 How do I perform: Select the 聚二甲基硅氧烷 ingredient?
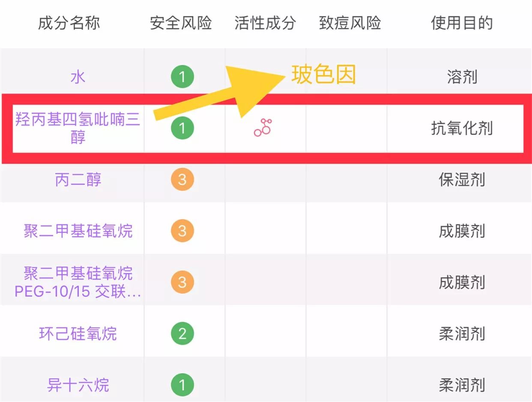(x=77, y=231)
